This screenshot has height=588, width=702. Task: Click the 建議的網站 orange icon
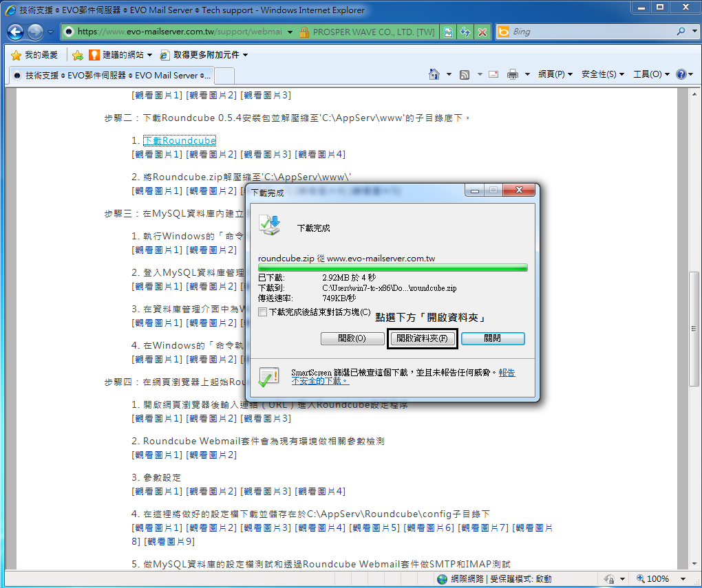[94, 55]
